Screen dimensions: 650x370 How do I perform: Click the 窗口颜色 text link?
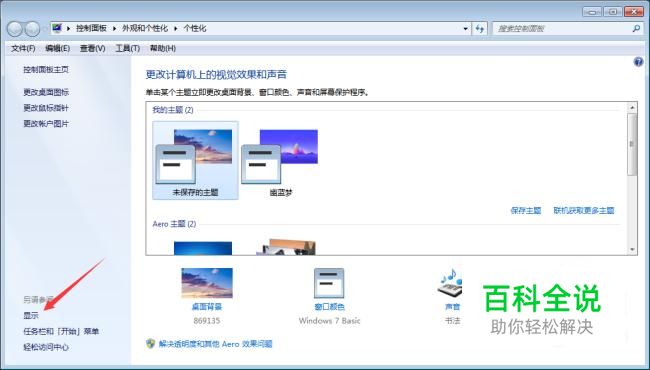tap(330, 307)
